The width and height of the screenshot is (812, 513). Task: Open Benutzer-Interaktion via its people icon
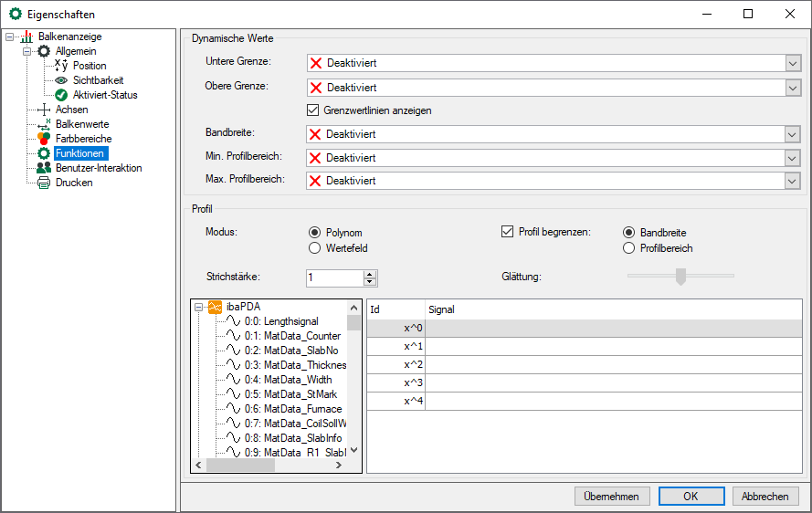click(44, 168)
